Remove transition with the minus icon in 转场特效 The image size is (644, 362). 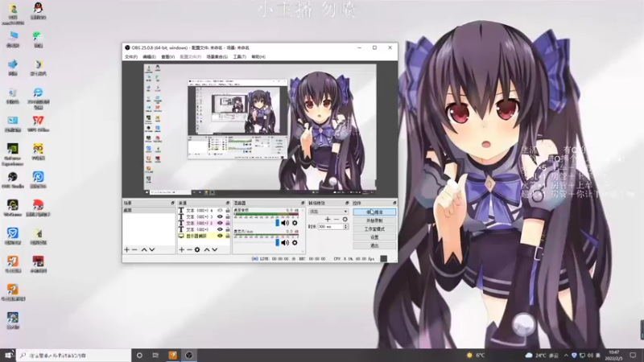click(x=336, y=219)
